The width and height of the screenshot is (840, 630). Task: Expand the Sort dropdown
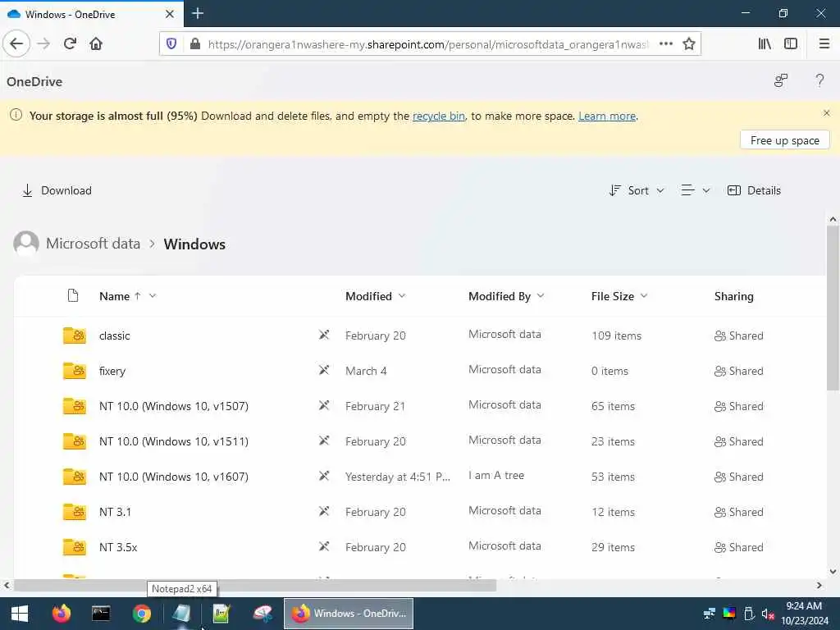[x=637, y=190]
